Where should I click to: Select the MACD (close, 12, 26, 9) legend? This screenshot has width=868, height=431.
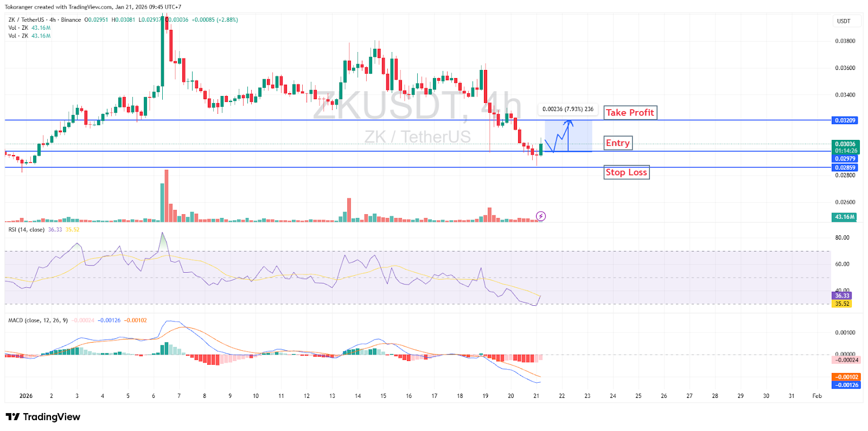pos(38,320)
